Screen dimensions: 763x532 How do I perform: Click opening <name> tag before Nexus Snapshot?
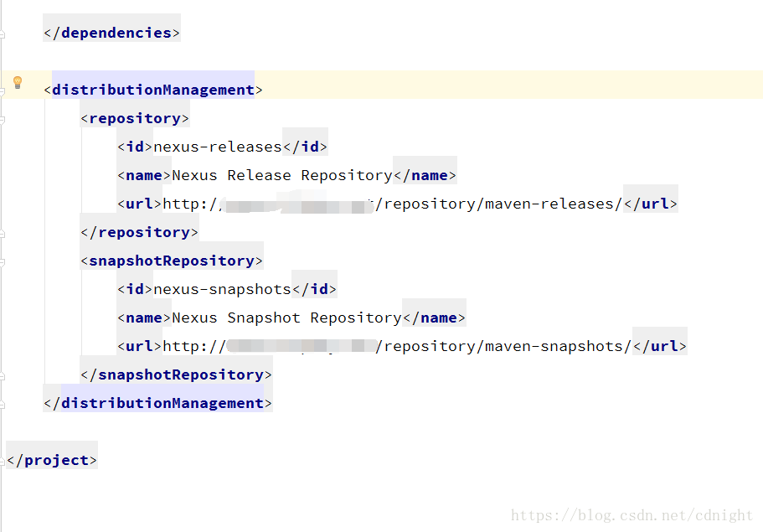pos(144,318)
